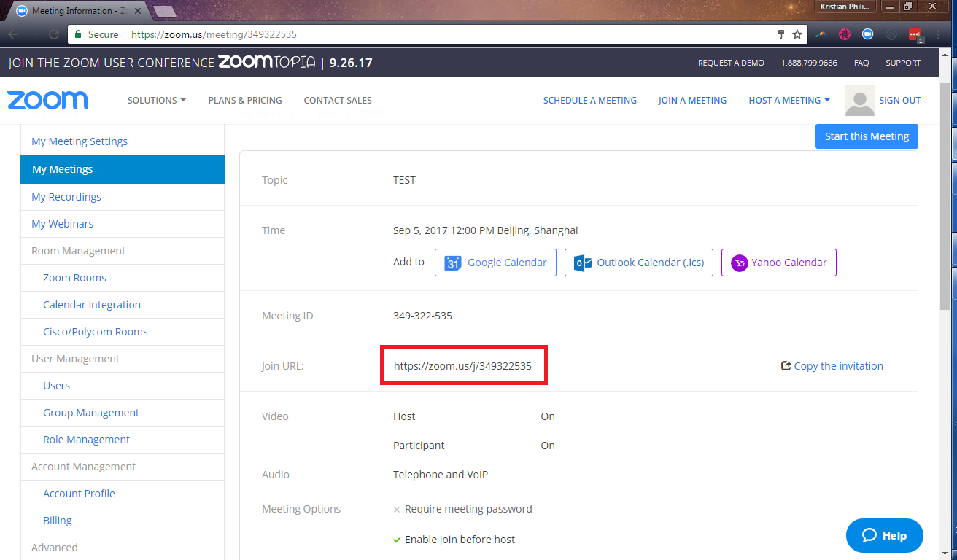Go back with the browser back arrow
Screen dimensions: 957x560
pos(13,34)
